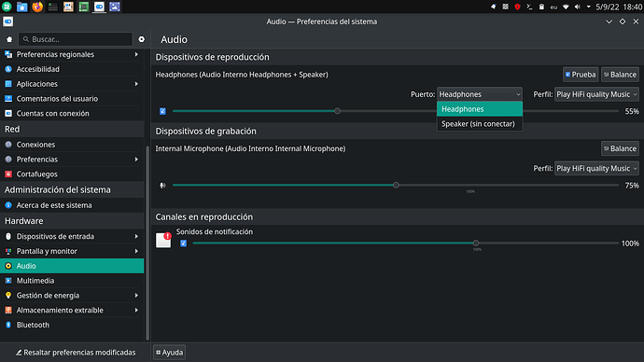Toggle the Sonidos de notificación mute checkbox
644x362 pixels.
click(x=183, y=244)
